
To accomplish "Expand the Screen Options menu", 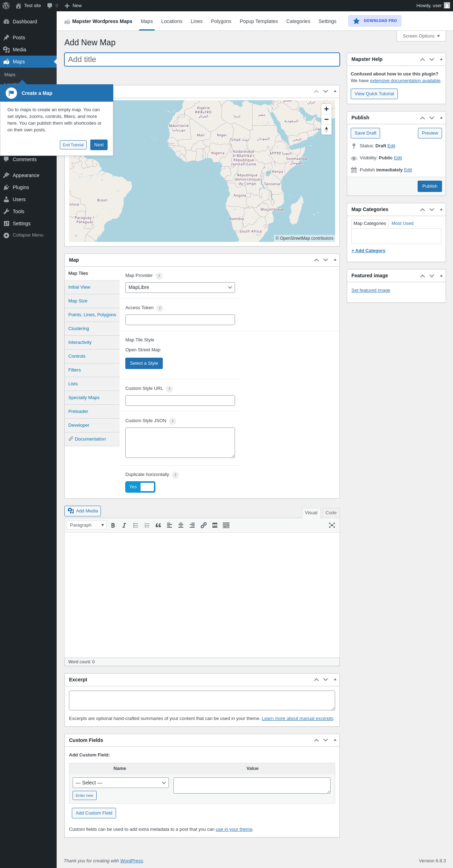I will 421,36.
